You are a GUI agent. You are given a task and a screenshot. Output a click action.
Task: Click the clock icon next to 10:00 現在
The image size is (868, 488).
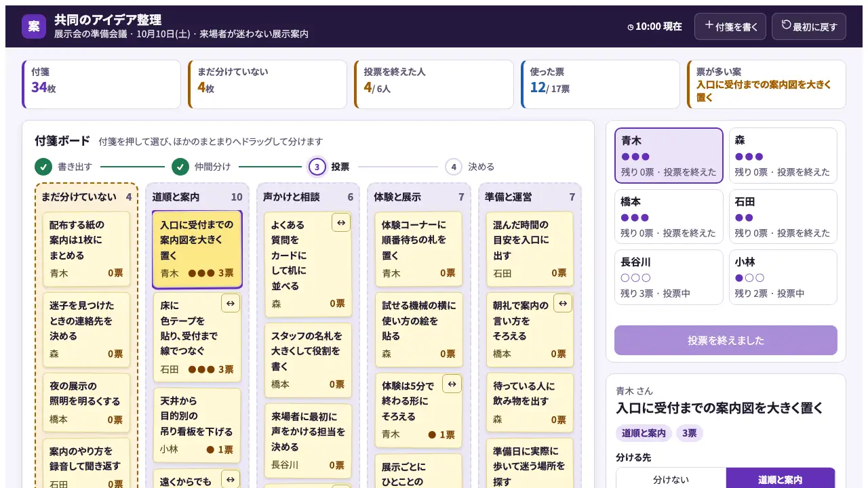click(x=631, y=27)
